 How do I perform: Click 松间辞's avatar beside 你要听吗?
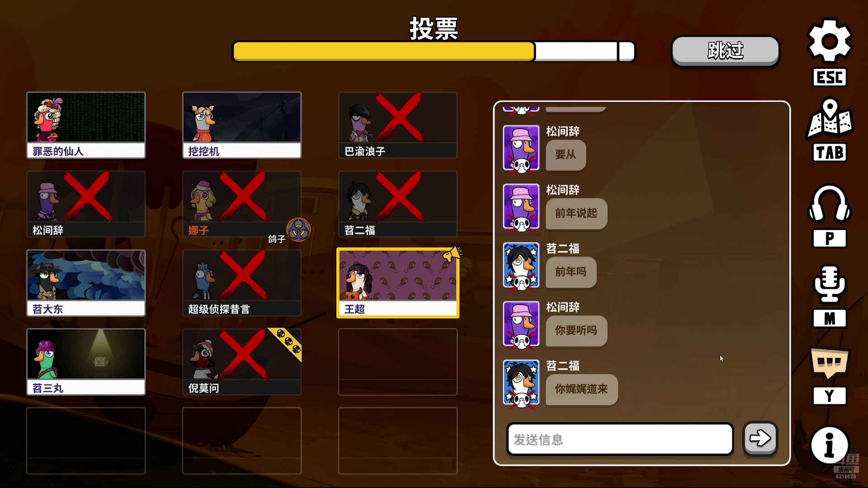tap(521, 324)
